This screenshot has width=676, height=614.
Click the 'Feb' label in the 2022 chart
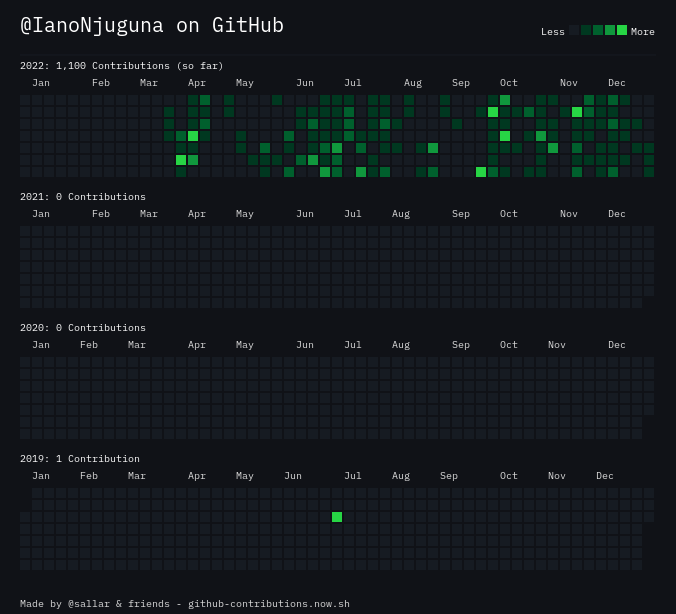pyautogui.click(x=101, y=83)
